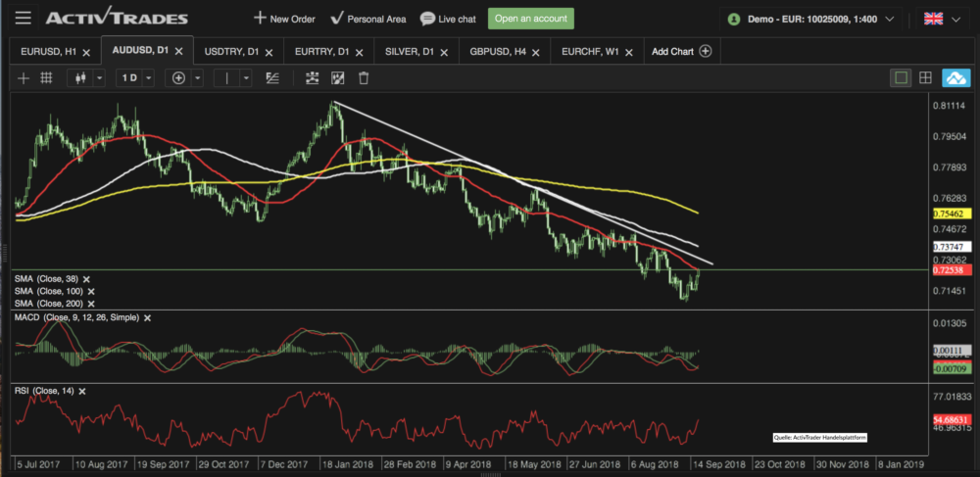This screenshot has width=980, height=477.
Task: Click the yellow 0.75462 price label
Action: 952,214
